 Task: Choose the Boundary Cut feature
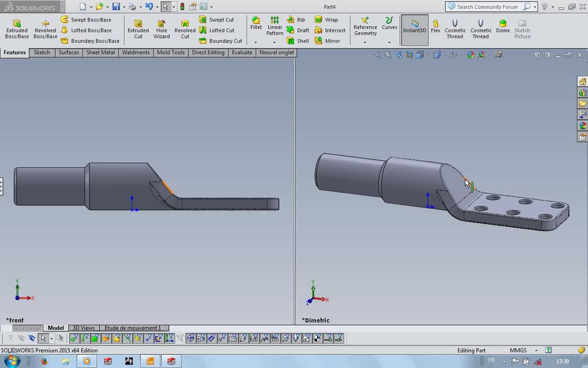click(x=220, y=41)
